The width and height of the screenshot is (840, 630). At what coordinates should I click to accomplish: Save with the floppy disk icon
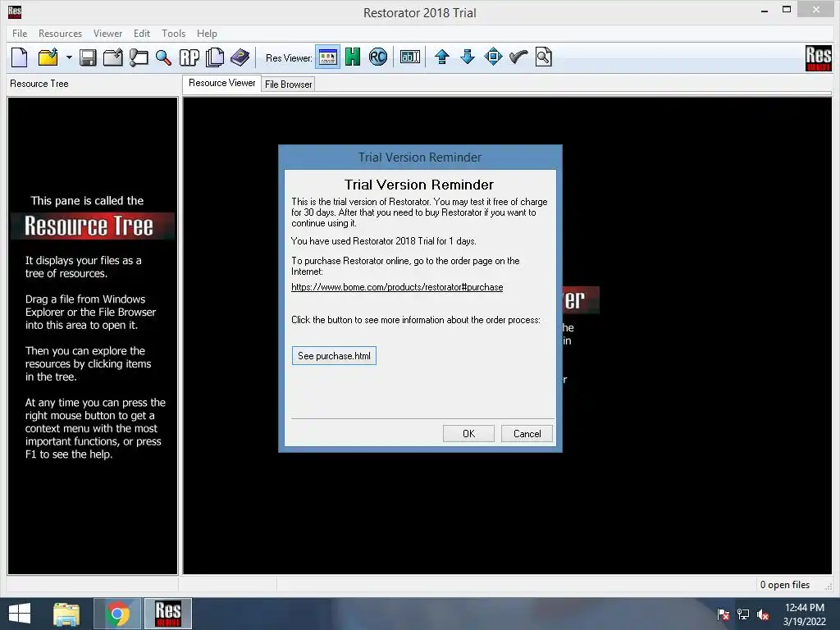[88, 57]
